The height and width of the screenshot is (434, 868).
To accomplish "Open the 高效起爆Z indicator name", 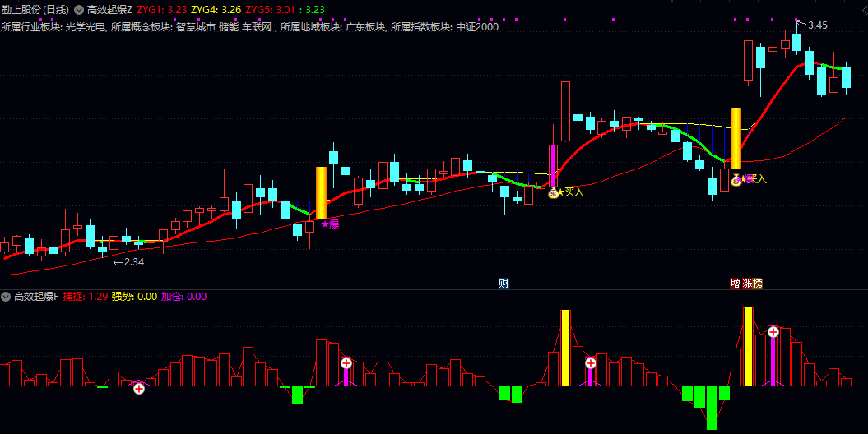I will click(109, 10).
